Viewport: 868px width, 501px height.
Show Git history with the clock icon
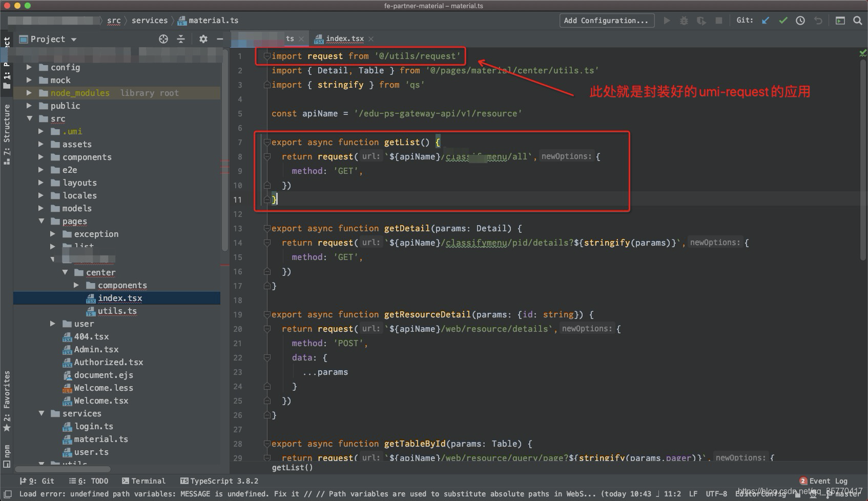coord(800,21)
